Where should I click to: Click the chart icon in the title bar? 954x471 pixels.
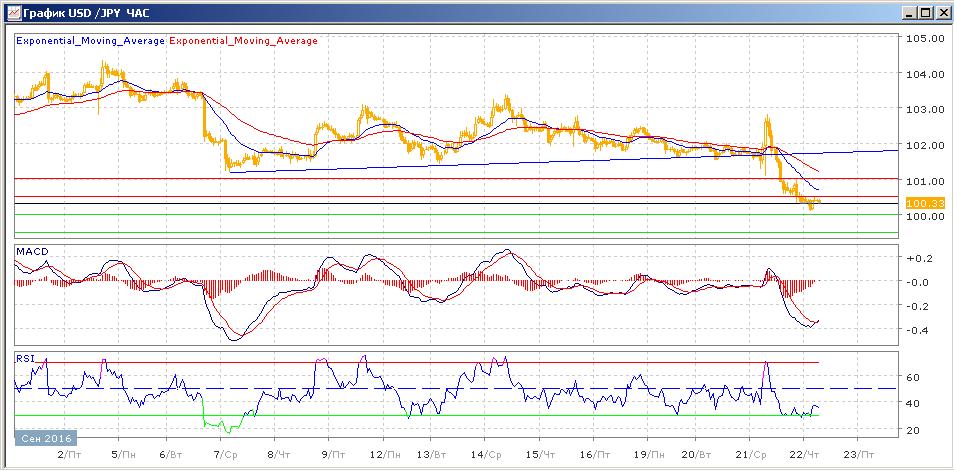(x=12, y=13)
